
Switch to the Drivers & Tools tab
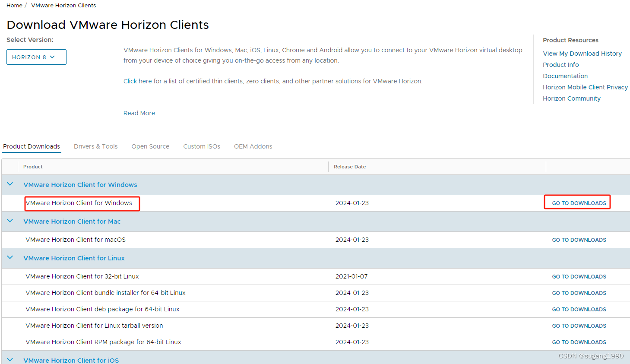95,146
